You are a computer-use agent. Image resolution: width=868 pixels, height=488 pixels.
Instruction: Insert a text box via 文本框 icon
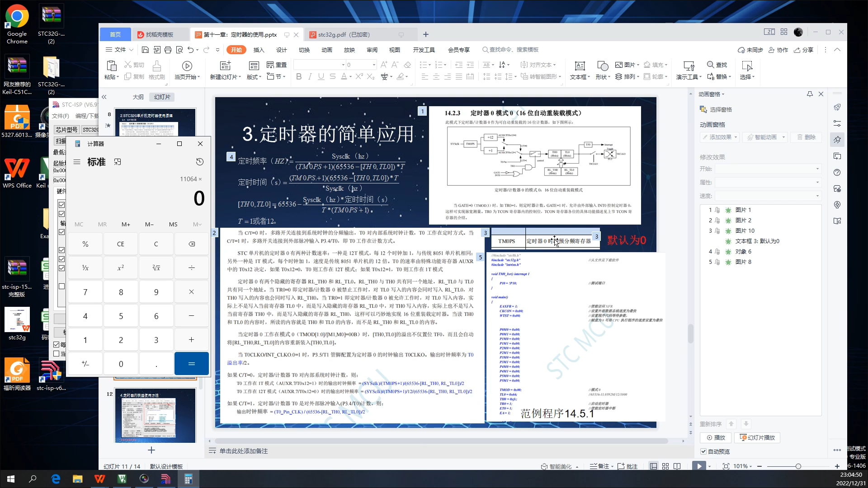tap(580, 66)
